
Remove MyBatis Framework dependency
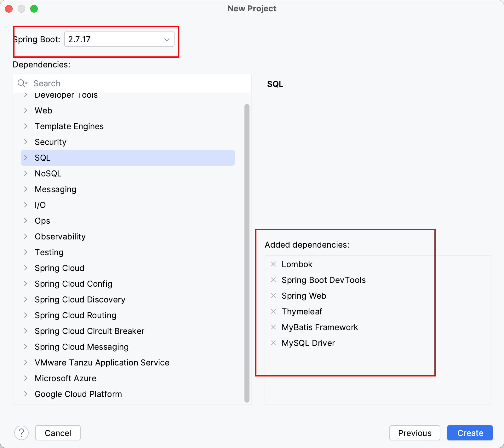click(x=273, y=327)
